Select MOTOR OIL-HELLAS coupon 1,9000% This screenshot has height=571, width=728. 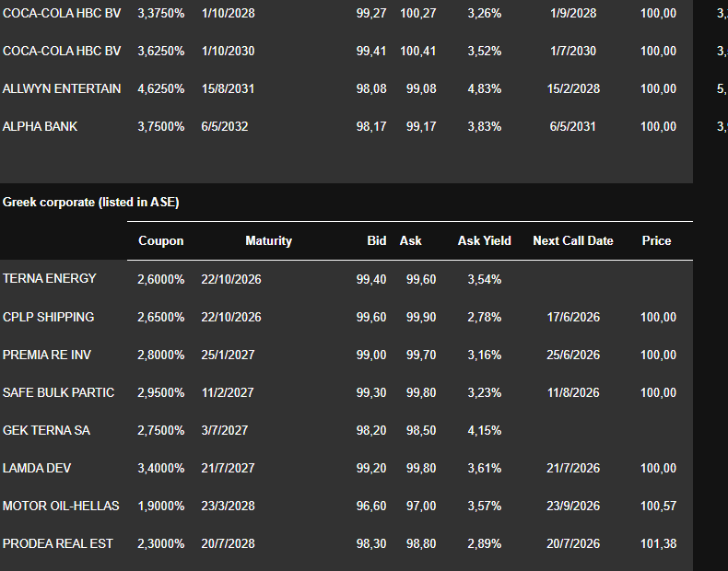160,506
